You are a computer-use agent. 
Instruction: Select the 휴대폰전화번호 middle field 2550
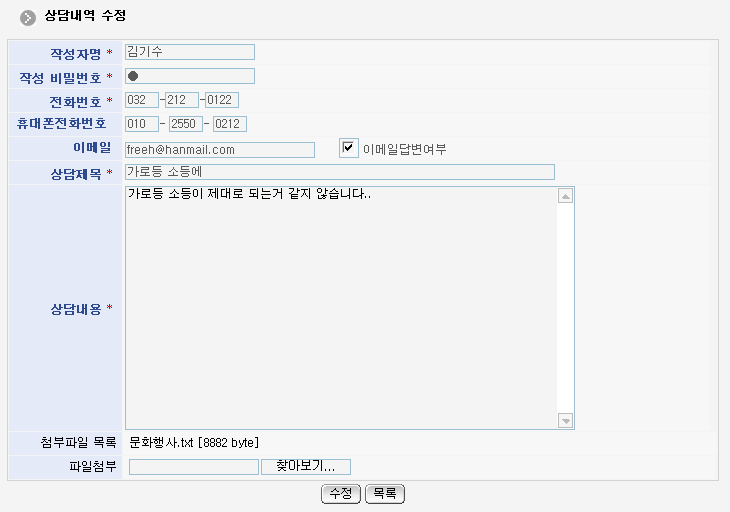click(x=185, y=124)
